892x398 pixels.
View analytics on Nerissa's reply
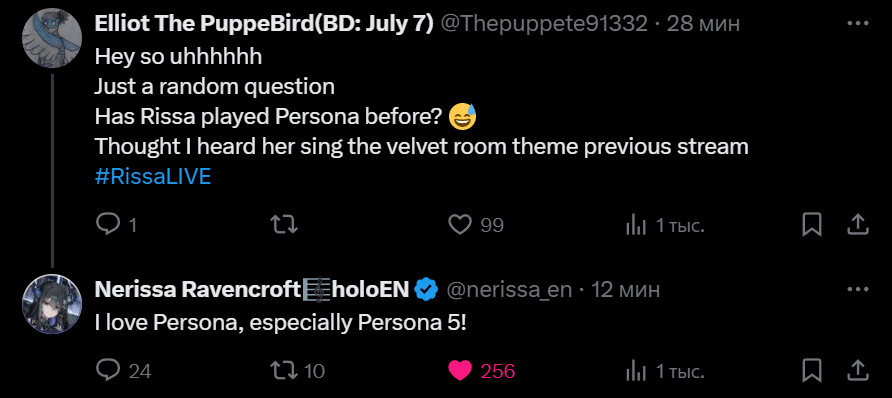[x=636, y=371]
